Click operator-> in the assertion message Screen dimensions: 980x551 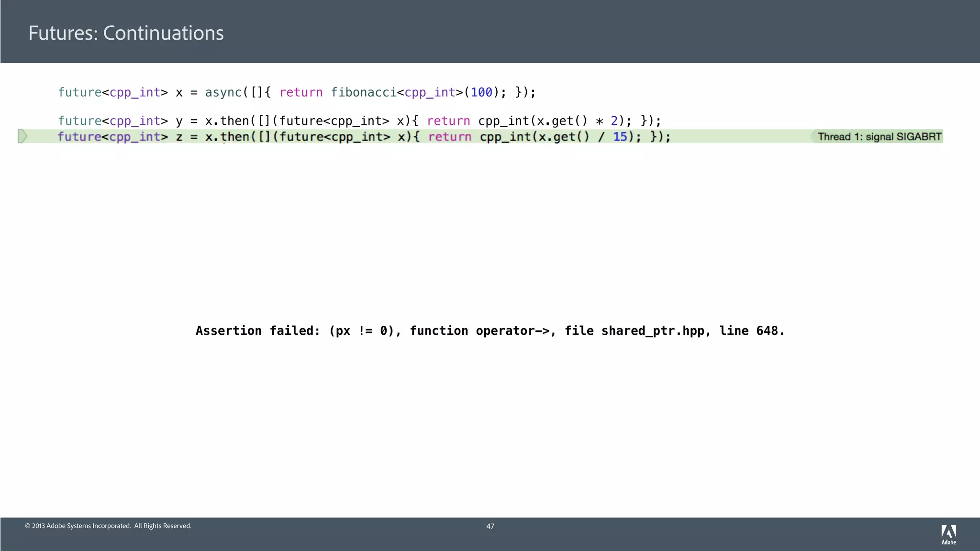coord(512,331)
